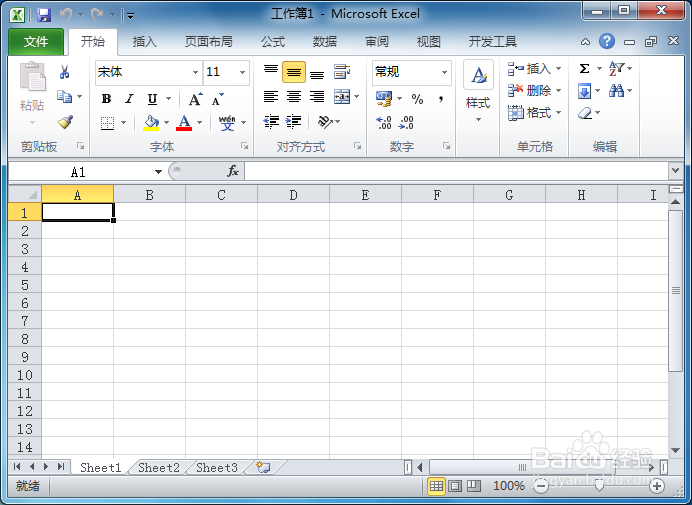Viewport: 692px width, 505px height.
Task: Toggle center text horizontally
Action: coord(294,97)
